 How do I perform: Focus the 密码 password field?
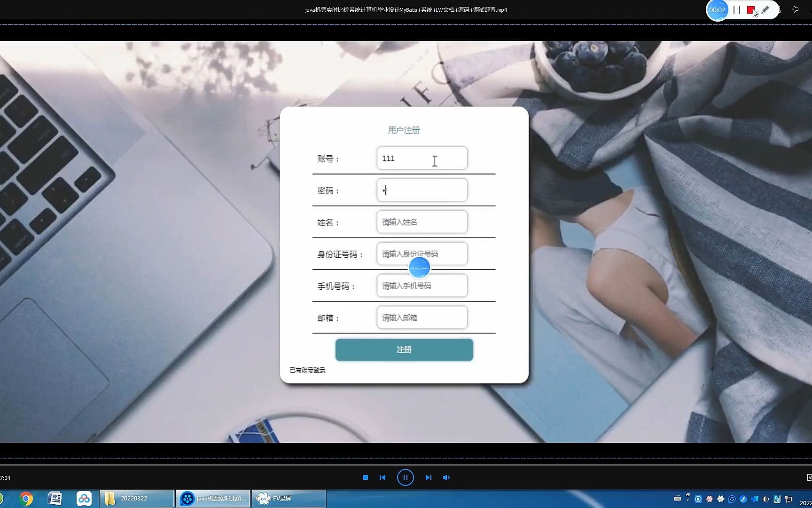422,190
